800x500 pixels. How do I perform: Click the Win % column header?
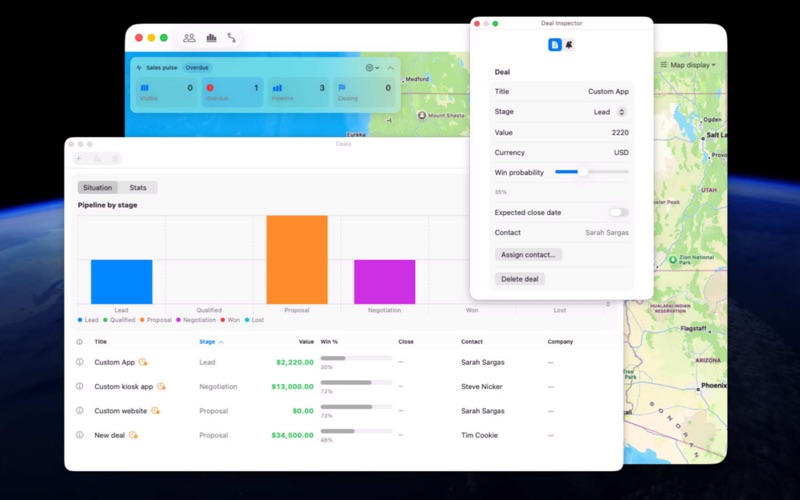tap(329, 342)
